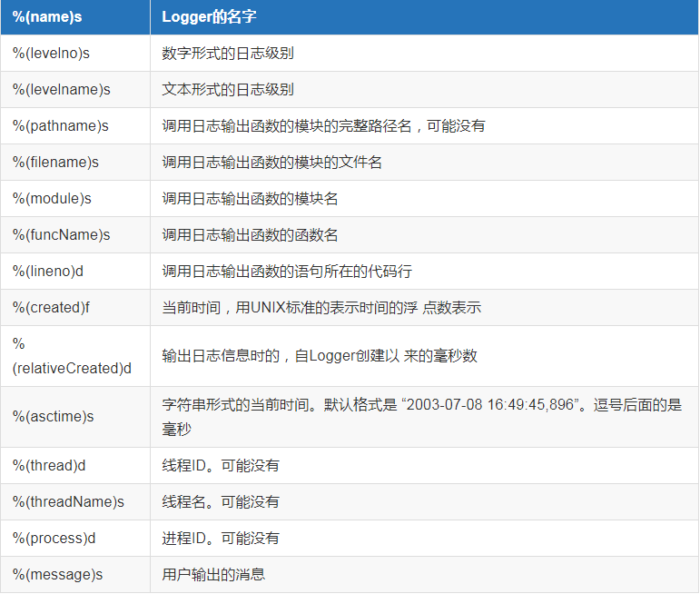Click the text about 完整路径名，可能没有
The width and height of the screenshot is (700, 594).
(323, 126)
